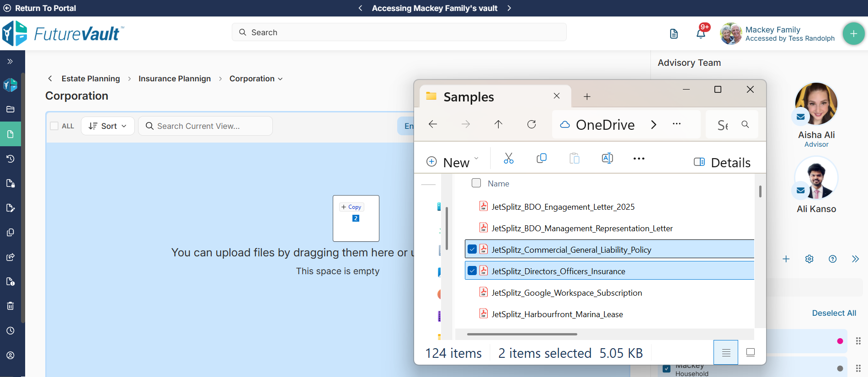This screenshot has height=377, width=868.
Task: Select the highlighted documents icon in sidebar
Action: click(x=10, y=134)
